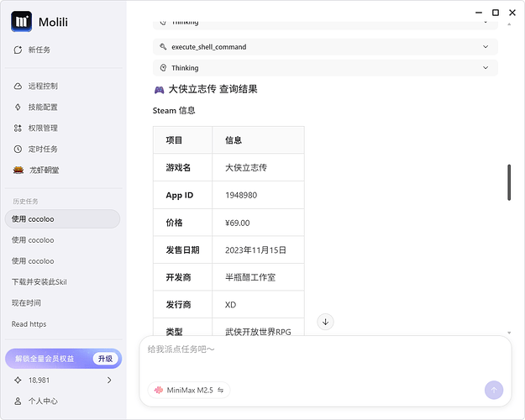Expand the partially hidden top Thinking chevron
Image resolution: width=525 pixels, height=420 pixels.
pos(486,23)
